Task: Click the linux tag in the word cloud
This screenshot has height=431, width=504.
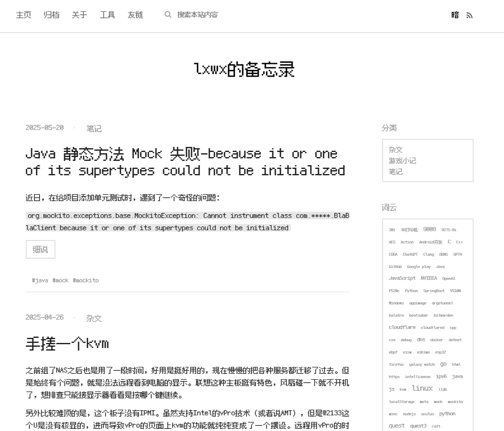Action: coord(422,388)
